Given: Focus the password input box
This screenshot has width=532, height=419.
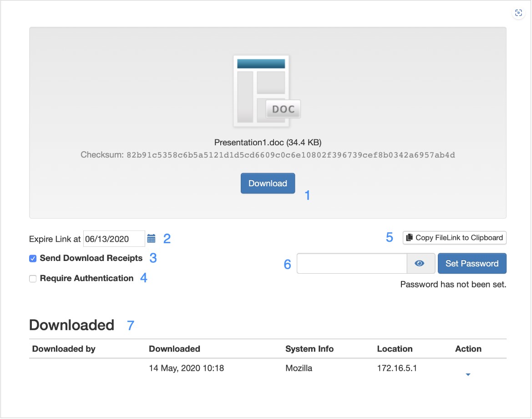Looking at the screenshot, I should (x=351, y=264).
